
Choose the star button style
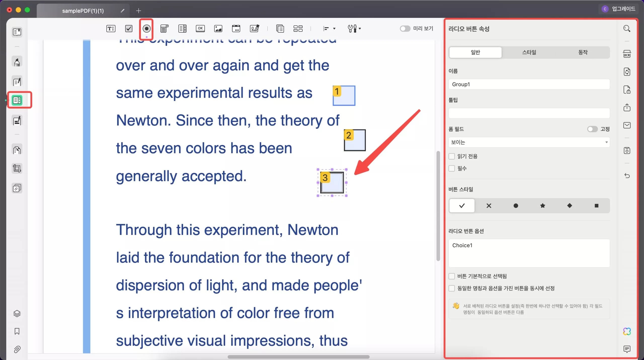543,206
